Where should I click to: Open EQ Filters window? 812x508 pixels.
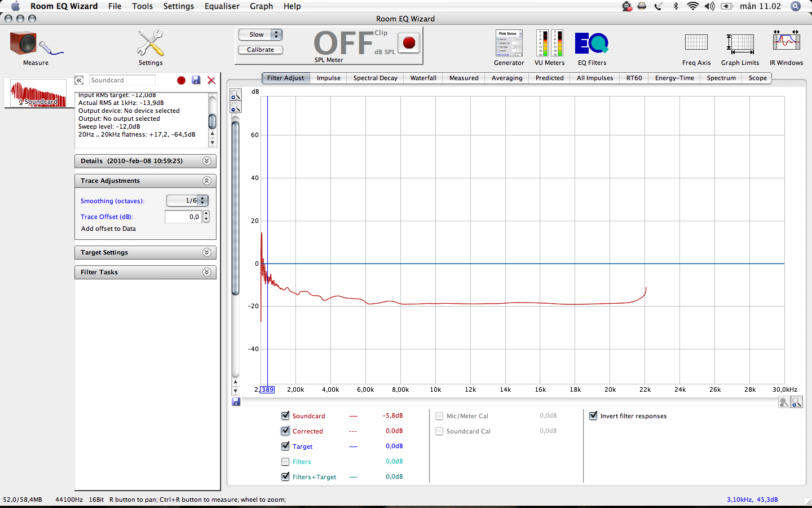click(592, 48)
